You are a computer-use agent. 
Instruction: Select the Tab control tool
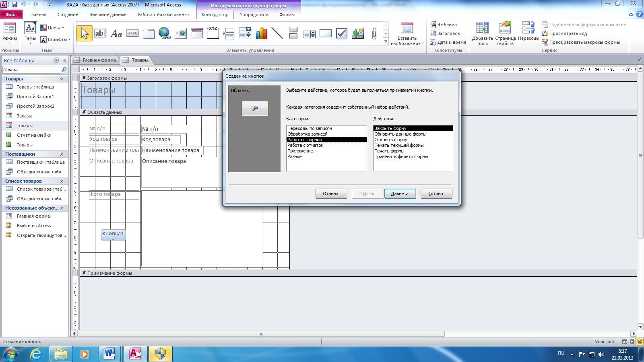tap(149, 34)
